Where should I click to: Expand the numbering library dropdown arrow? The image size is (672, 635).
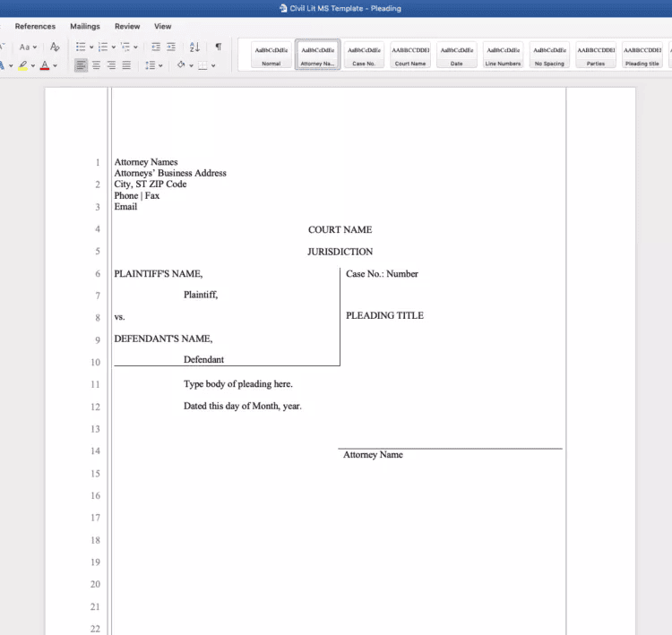[x=114, y=47]
